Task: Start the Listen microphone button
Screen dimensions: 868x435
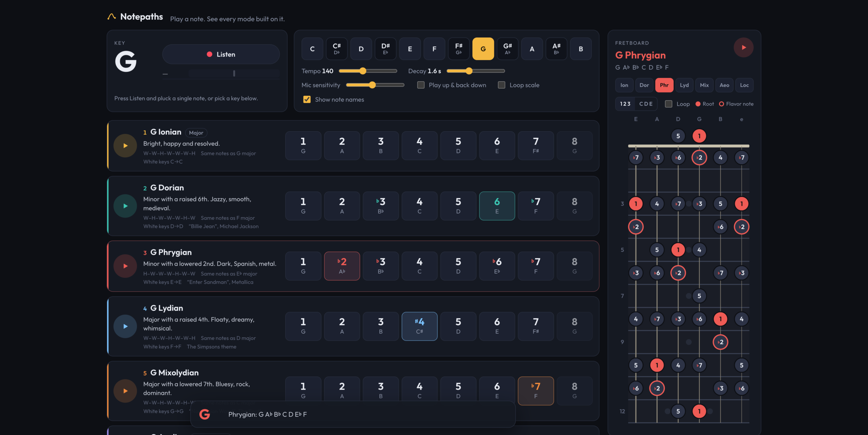Action: point(221,54)
